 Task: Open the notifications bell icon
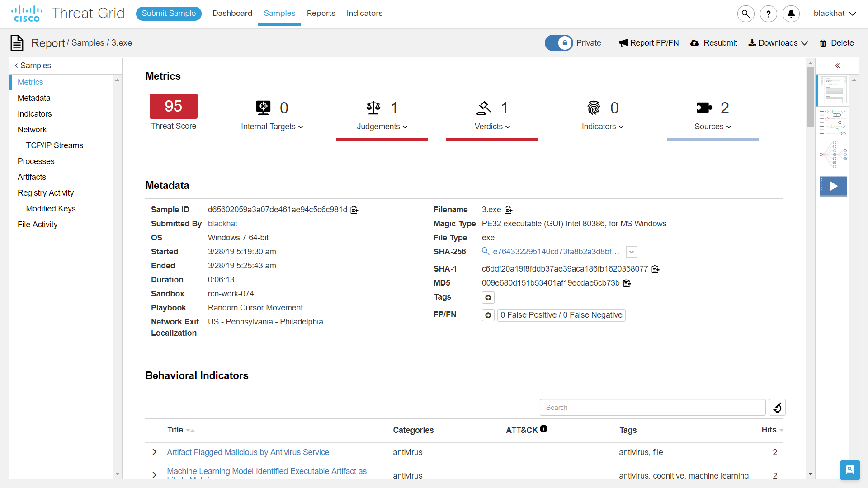[x=791, y=14]
